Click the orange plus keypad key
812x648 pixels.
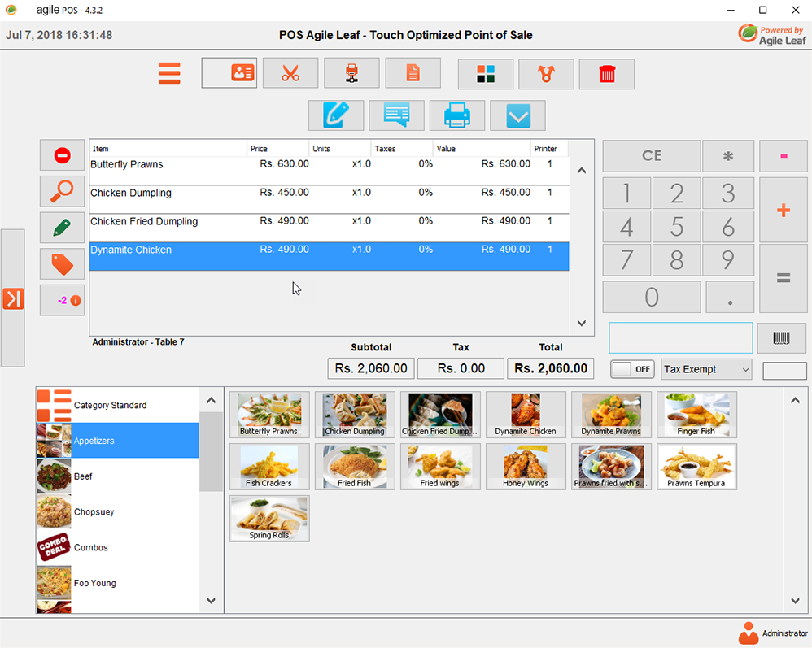pyautogui.click(x=784, y=210)
